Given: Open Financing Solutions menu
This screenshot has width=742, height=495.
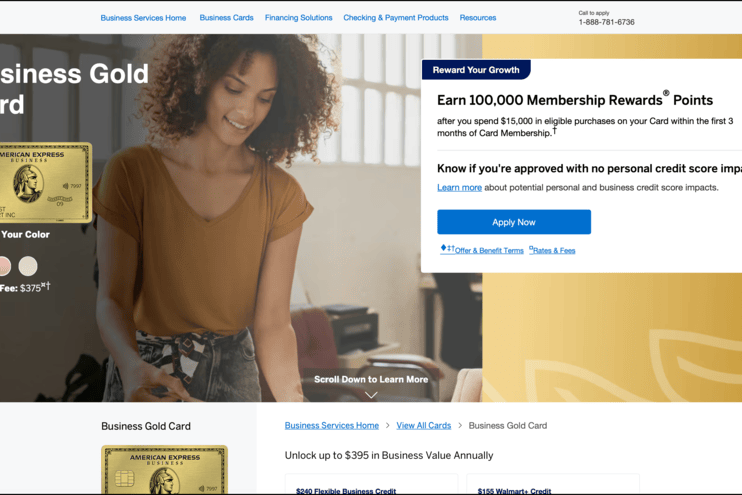Looking at the screenshot, I should pos(299,18).
